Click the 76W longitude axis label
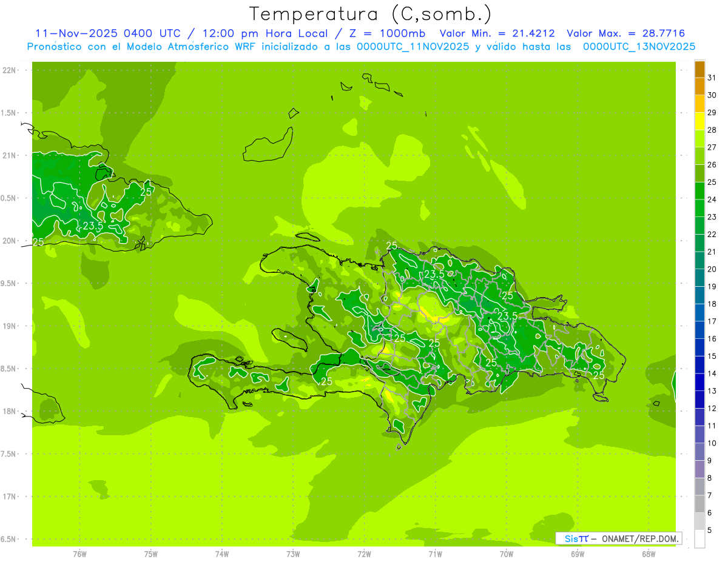The image size is (728, 562). point(79,554)
